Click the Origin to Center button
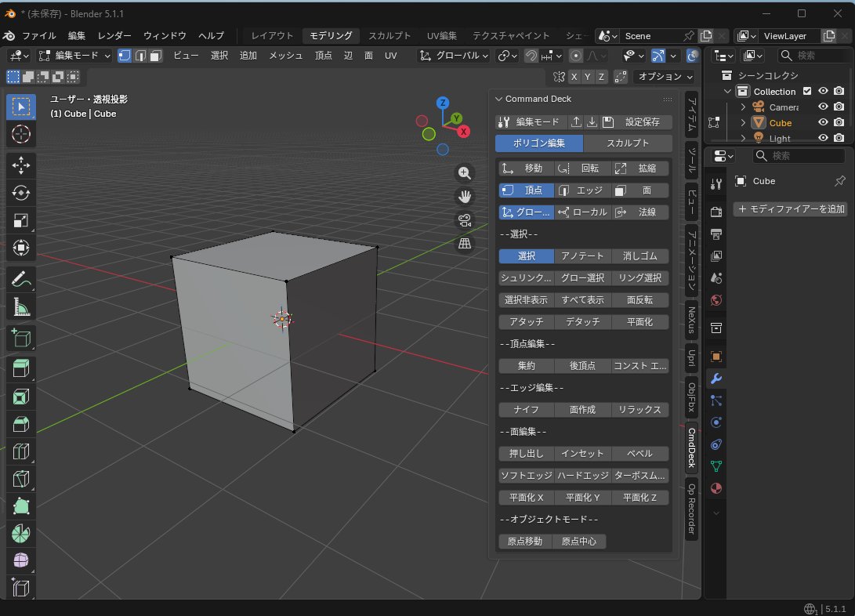855x616 pixels. [x=578, y=542]
